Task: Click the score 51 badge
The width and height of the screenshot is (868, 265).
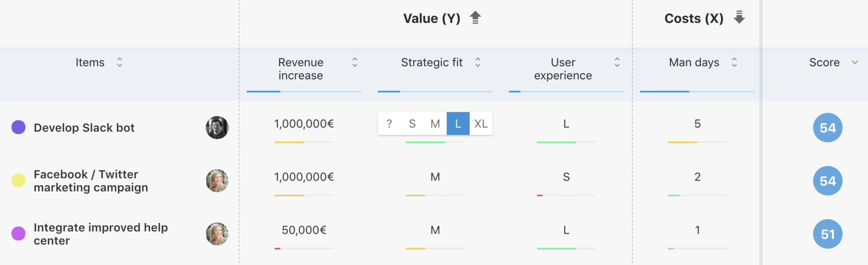Action: point(828,234)
